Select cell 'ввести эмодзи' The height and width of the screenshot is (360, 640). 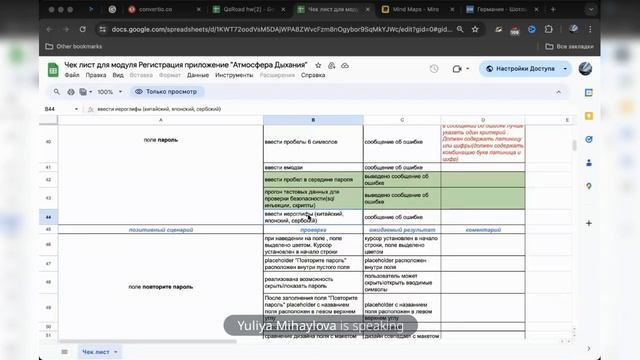pos(313,167)
